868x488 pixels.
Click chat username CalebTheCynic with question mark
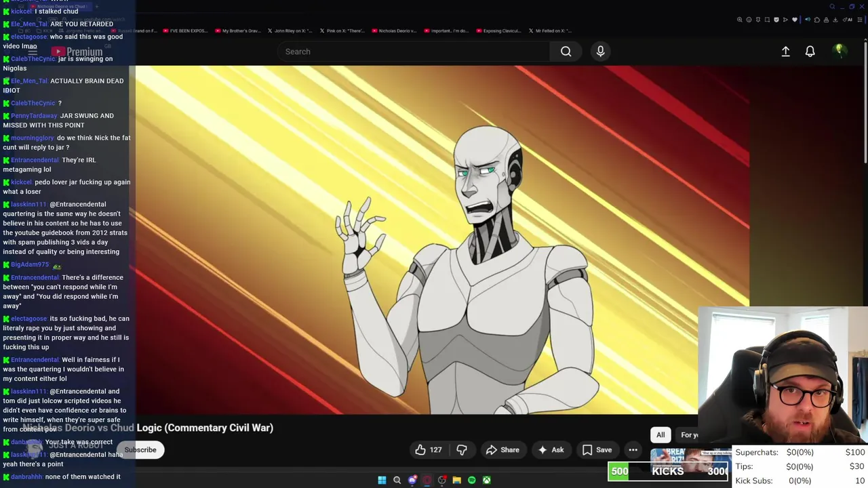coord(33,103)
